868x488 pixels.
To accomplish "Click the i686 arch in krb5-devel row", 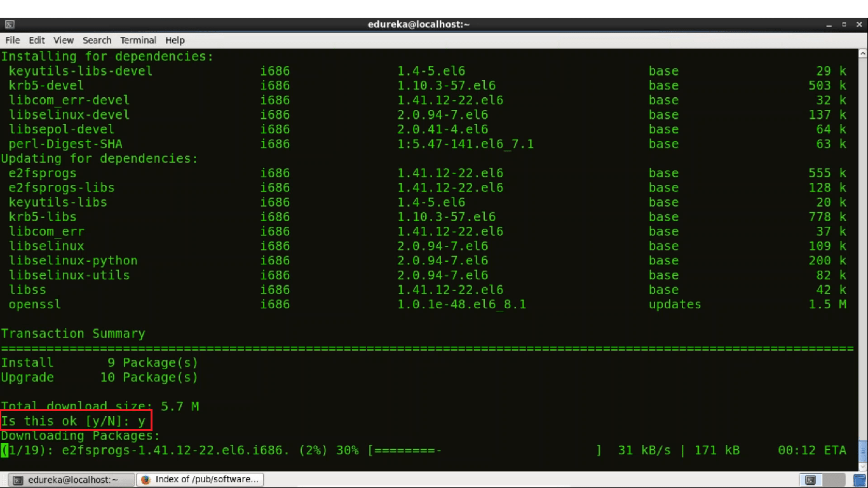I will (x=275, y=86).
